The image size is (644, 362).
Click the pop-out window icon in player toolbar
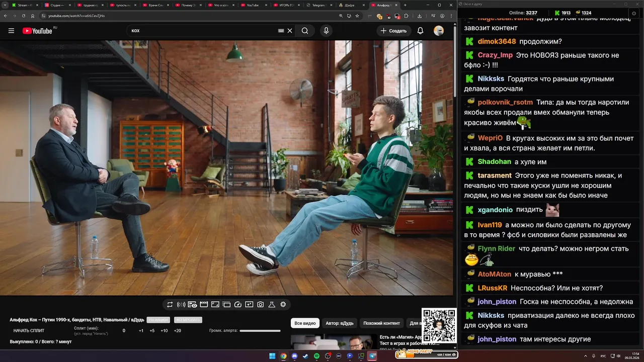[x=226, y=304]
